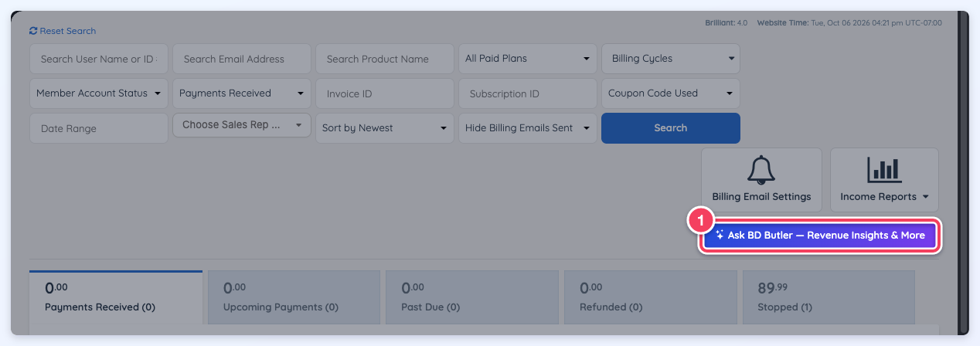Click the Reset Search link text
This screenshot has height=346, width=980.
point(68,31)
